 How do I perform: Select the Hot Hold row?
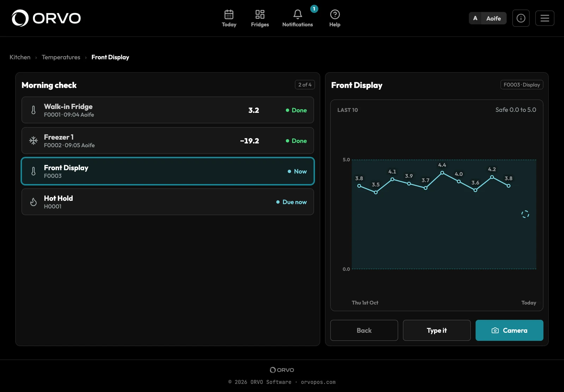168,202
